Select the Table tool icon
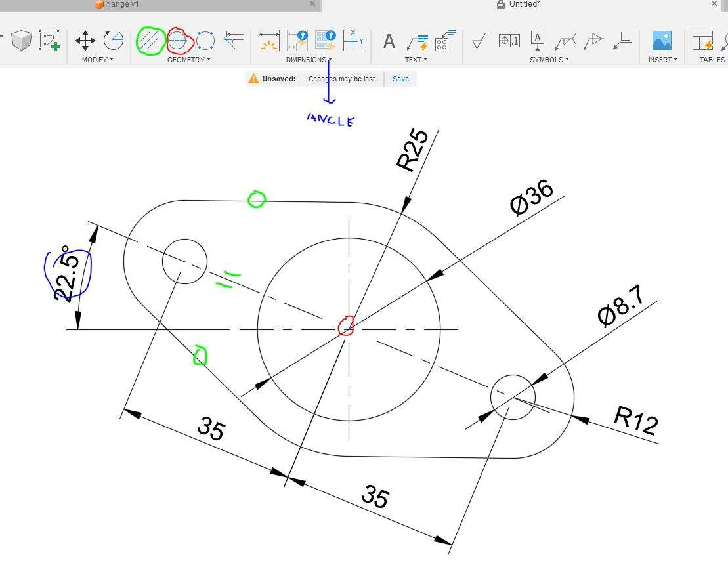 click(x=702, y=41)
